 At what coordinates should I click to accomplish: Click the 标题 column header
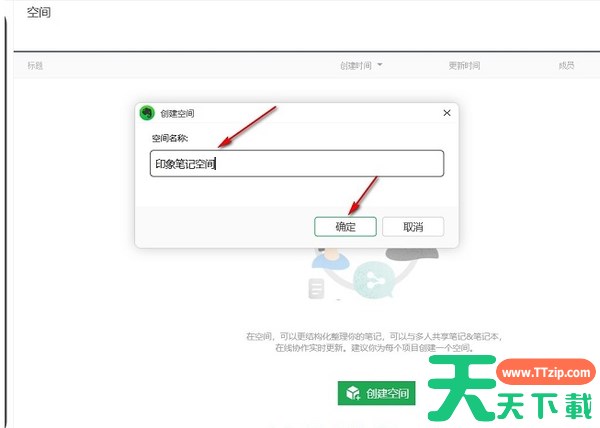(x=35, y=65)
